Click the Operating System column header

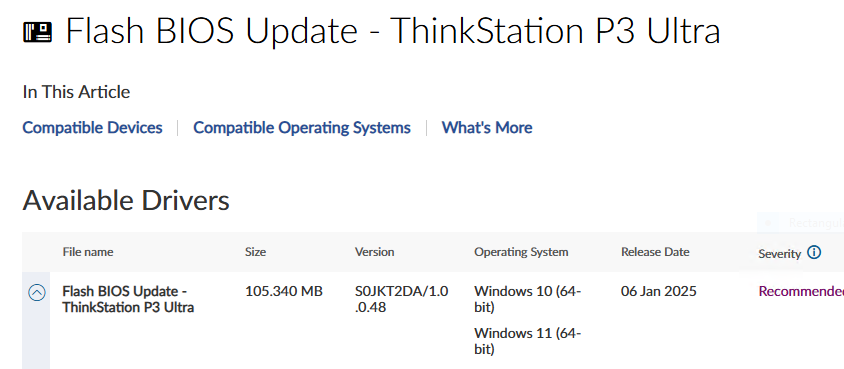[521, 252]
